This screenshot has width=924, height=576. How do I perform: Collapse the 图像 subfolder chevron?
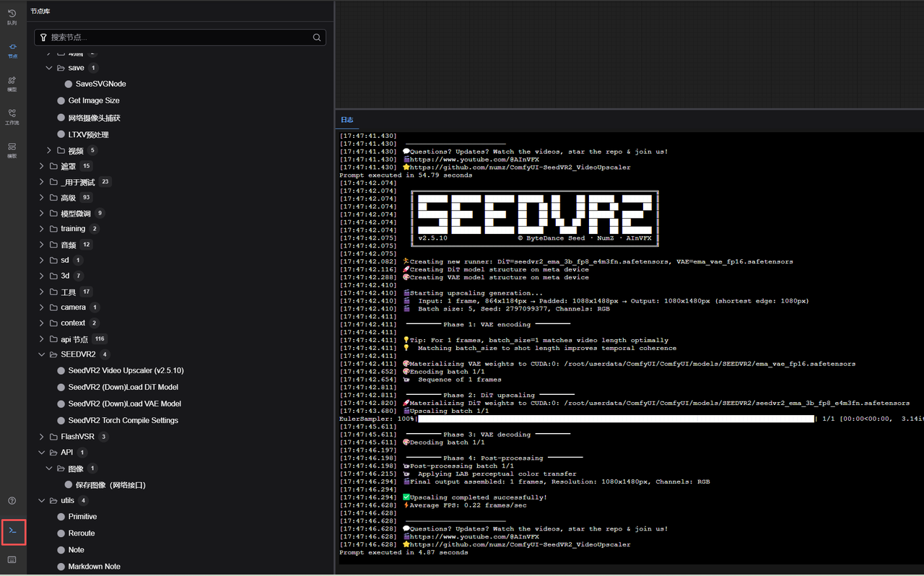[49, 468]
